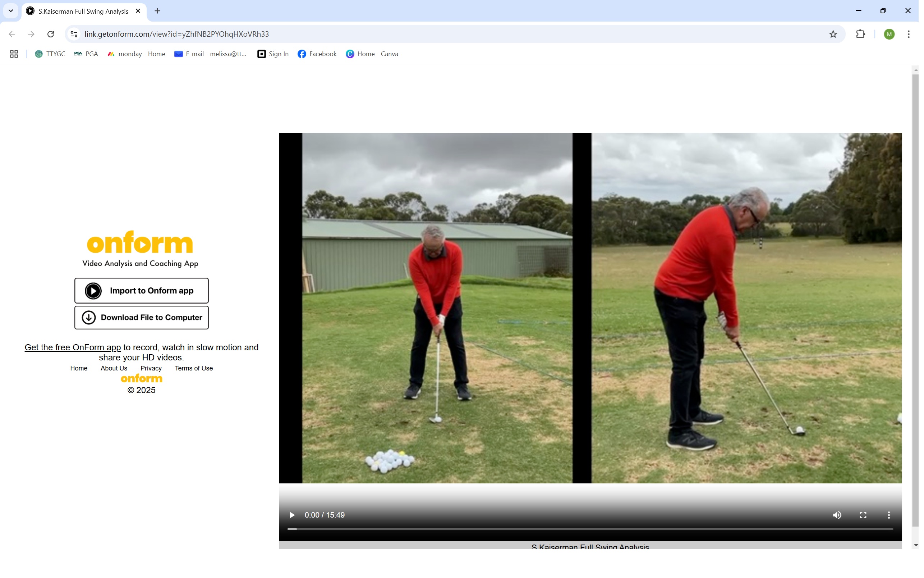Viewport: 924px width, 578px height.
Task: Open Chrome extensions menu
Action: pos(860,34)
